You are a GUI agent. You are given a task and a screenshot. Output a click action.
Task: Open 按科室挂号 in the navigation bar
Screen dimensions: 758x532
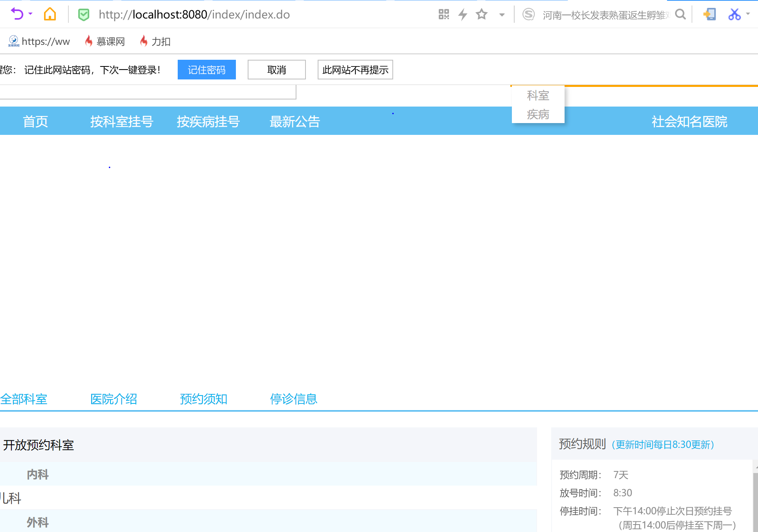(122, 121)
